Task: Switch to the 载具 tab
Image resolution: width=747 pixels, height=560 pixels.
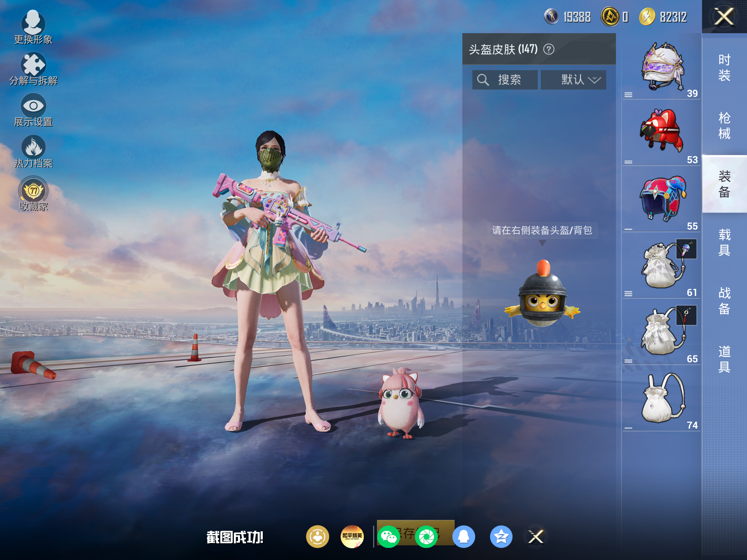Action: pyautogui.click(x=725, y=242)
